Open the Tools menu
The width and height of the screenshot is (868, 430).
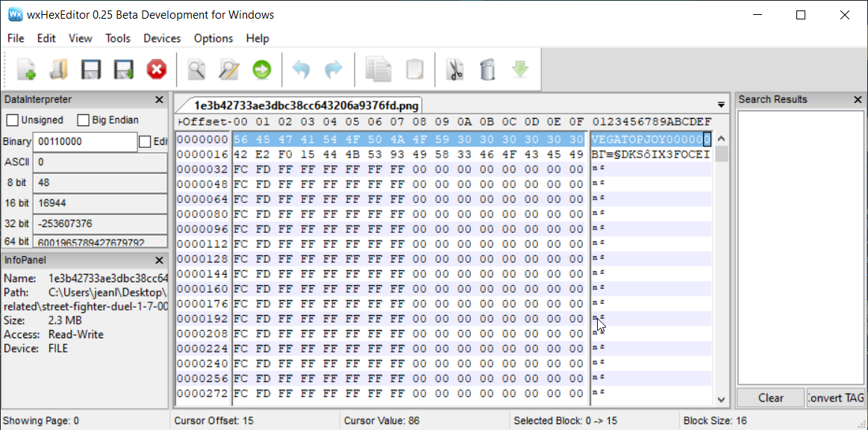tap(118, 38)
